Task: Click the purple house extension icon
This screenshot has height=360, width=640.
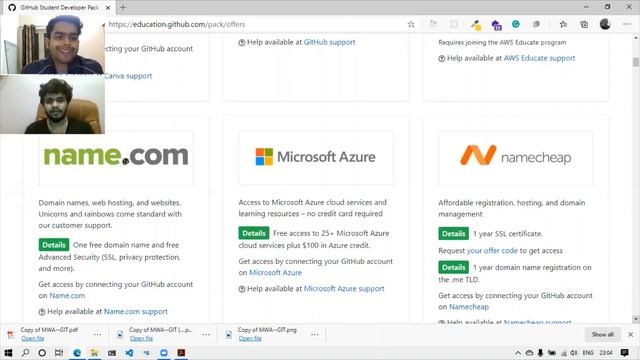Action: (496, 25)
